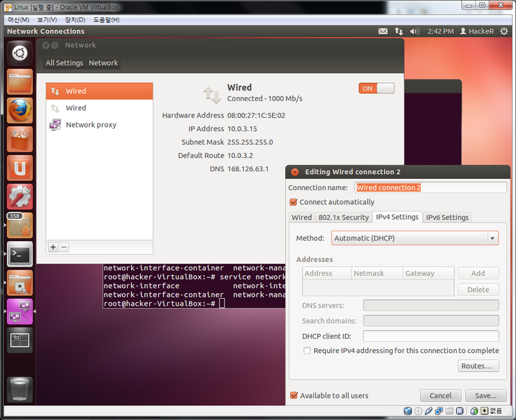Screen dimensions: 516x420
Task: Open the magnified folder launcher icon
Action: [20, 283]
